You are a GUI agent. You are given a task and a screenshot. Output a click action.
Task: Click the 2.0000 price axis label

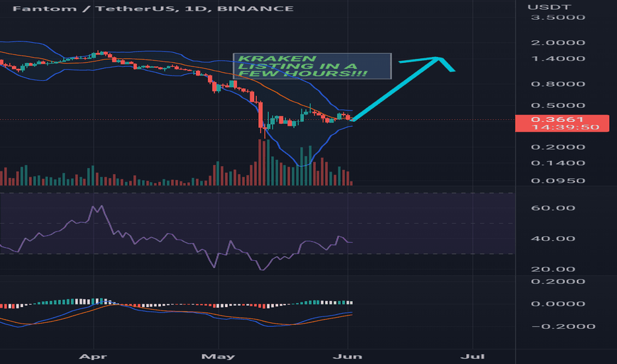tap(558, 42)
